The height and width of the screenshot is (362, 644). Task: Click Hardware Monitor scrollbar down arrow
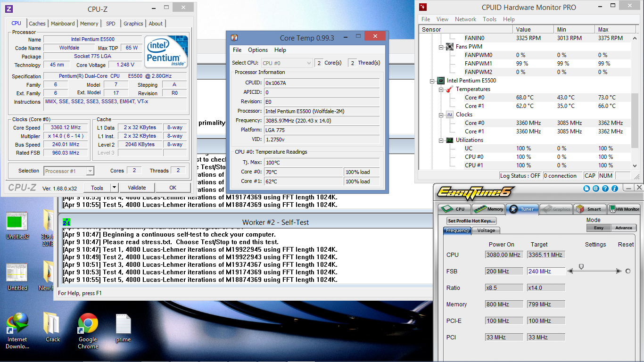pos(634,166)
